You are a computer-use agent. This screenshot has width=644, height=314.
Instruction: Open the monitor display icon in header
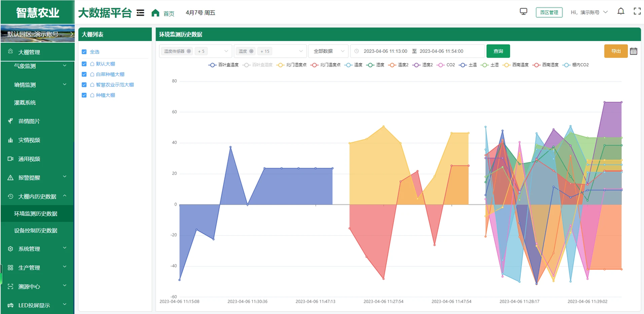(x=523, y=11)
